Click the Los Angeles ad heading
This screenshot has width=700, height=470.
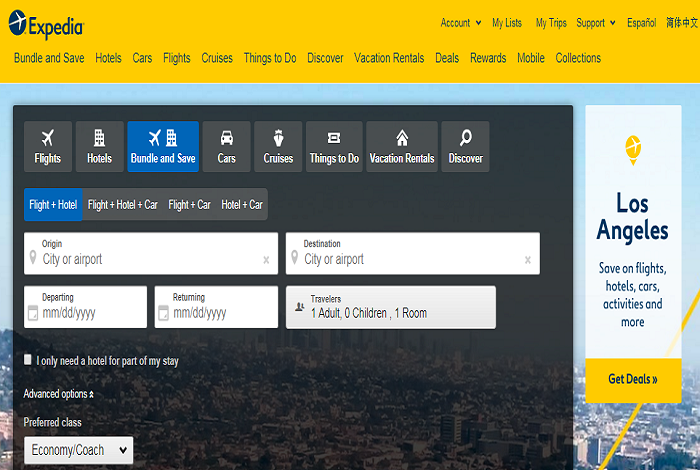click(633, 217)
